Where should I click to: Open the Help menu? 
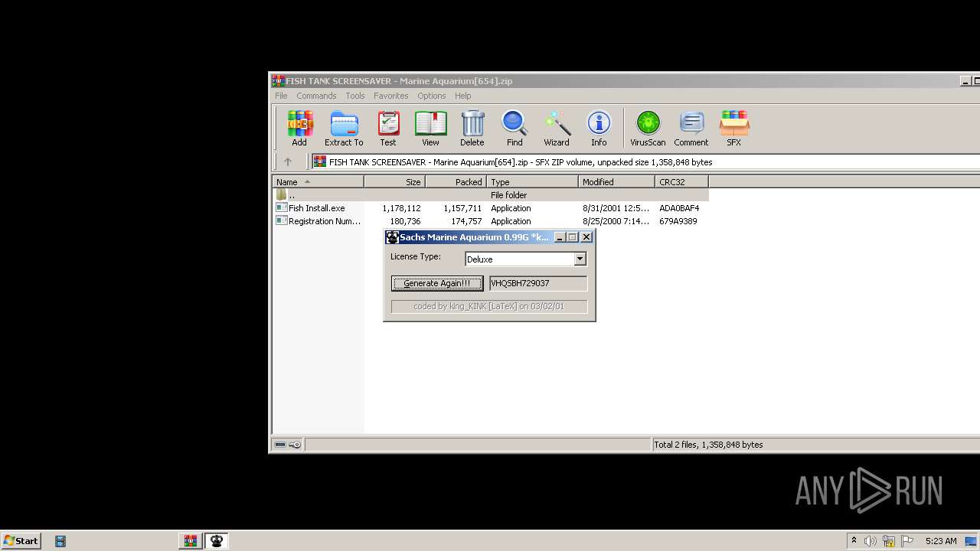[x=462, y=96]
